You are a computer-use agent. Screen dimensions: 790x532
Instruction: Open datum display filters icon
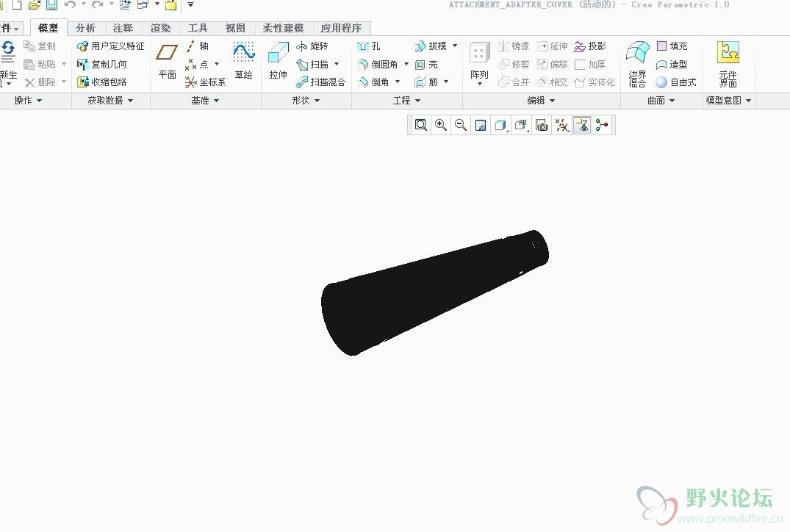(x=561, y=125)
